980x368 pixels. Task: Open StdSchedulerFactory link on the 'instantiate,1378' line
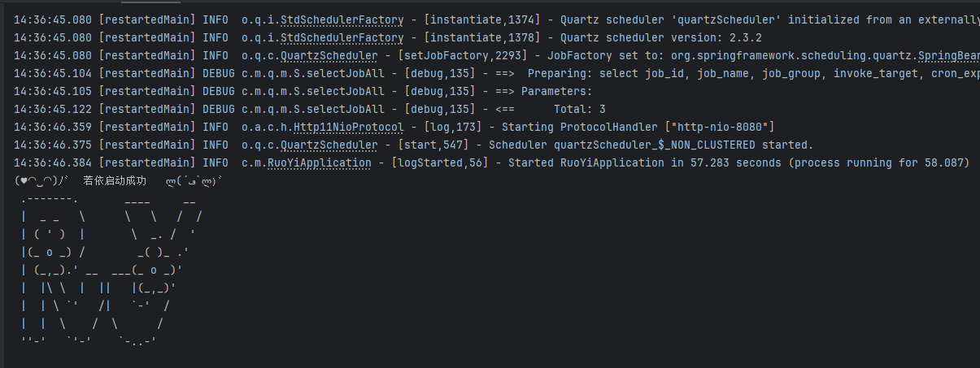[342, 37]
